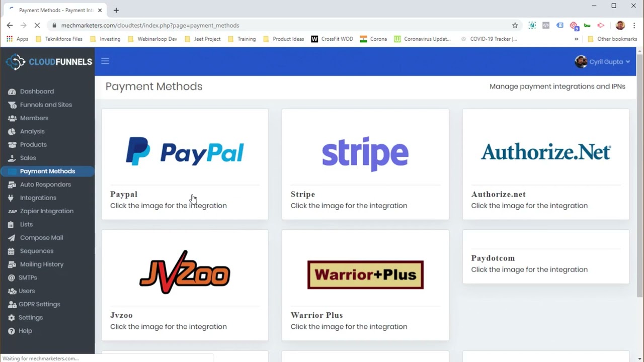The image size is (644, 362).
Task: Click the Products box icon
Action: pyautogui.click(x=12, y=145)
